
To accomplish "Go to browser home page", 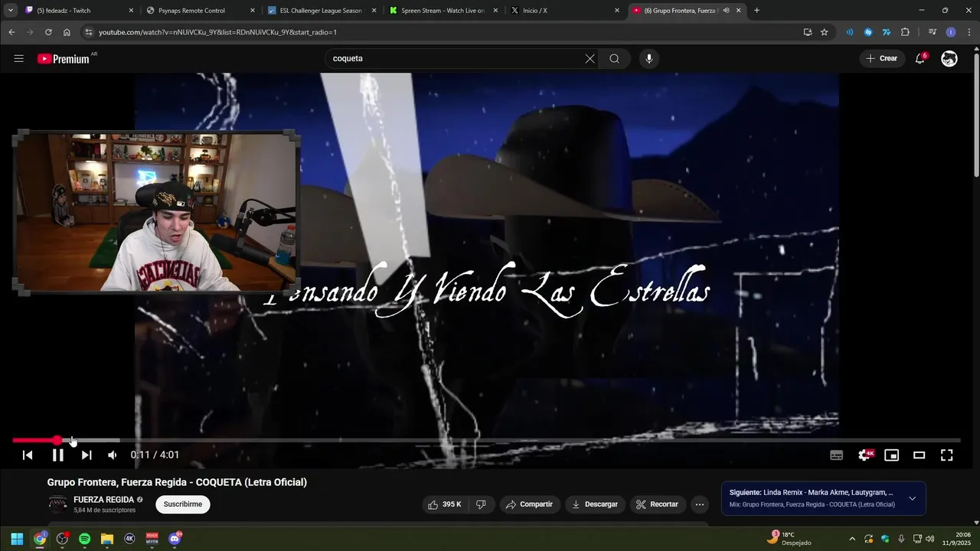I will click(67, 32).
